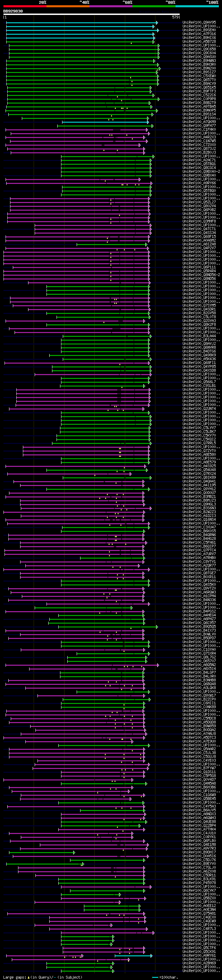Click the purple ~60% identity legend segment
The width and height of the screenshot is (222, 980).
111,6
